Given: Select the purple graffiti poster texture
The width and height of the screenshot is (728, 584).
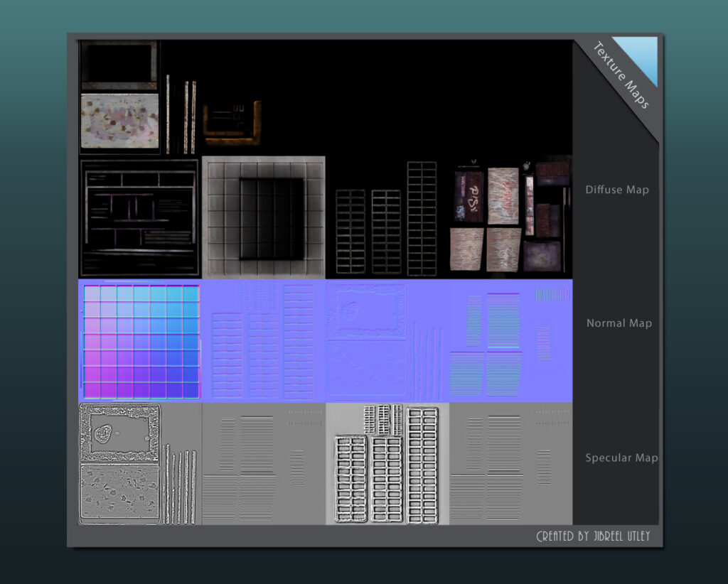Looking at the screenshot, I should click(x=470, y=195).
